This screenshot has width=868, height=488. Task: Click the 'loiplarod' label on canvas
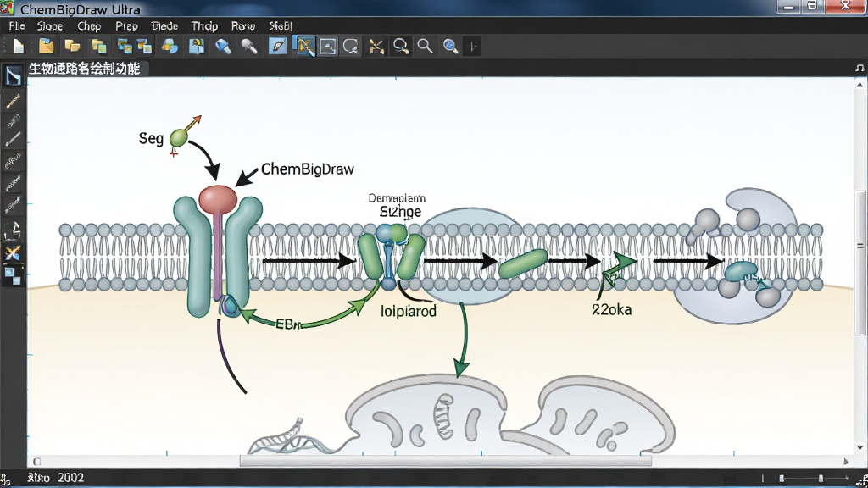[409, 311]
